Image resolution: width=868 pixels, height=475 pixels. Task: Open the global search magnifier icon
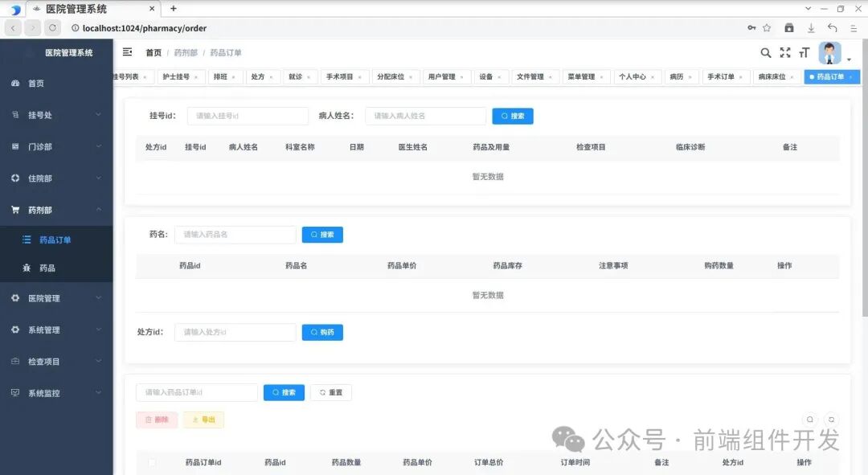(x=764, y=52)
